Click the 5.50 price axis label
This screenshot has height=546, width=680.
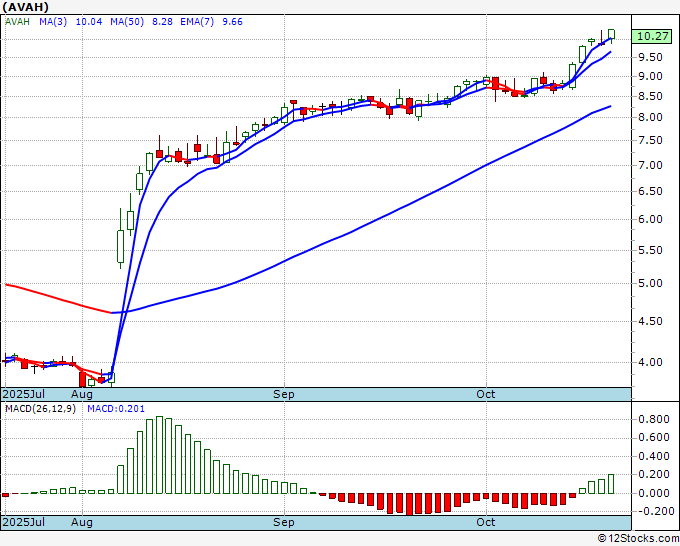650,250
